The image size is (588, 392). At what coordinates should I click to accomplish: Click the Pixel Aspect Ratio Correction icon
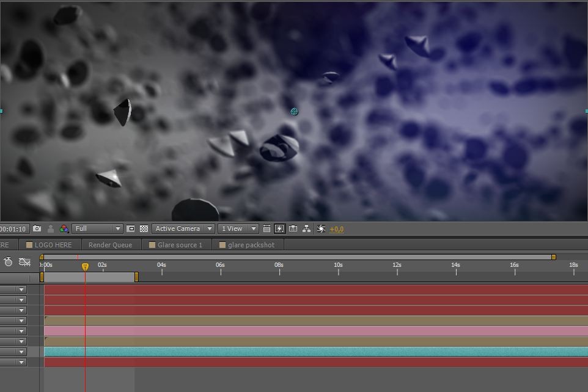pyautogui.click(x=266, y=229)
